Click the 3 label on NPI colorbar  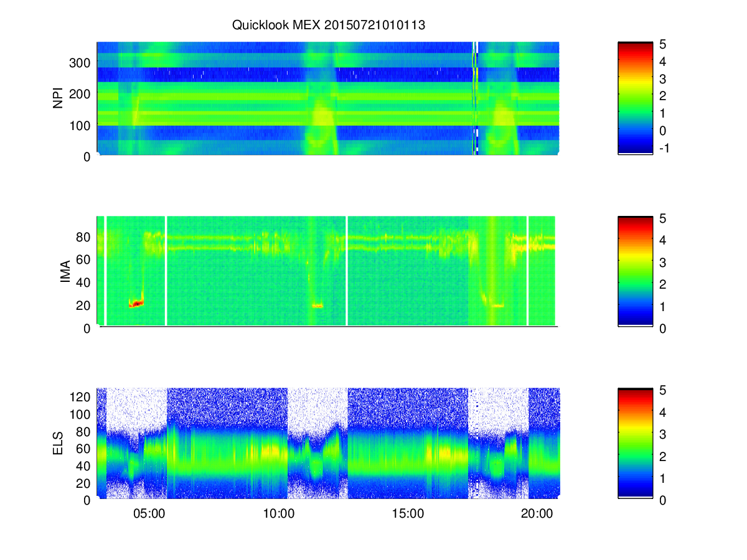coord(664,79)
